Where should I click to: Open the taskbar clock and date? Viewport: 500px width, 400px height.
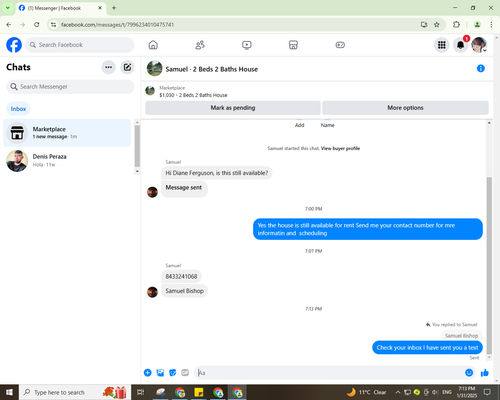467,392
